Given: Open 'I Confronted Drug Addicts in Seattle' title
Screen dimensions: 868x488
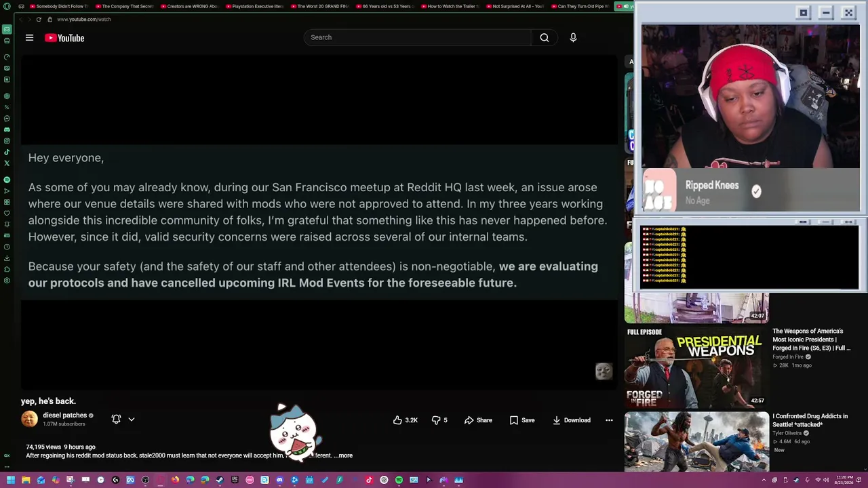Looking at the screenshot, I should coord(810,420).
